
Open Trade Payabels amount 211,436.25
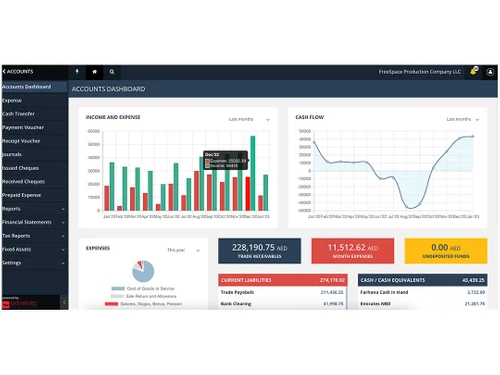332,292
